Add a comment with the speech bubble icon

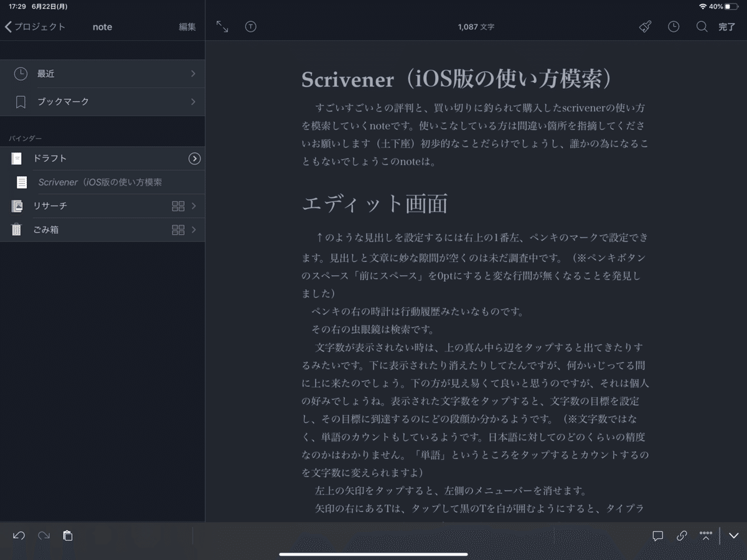coord(657,535)
